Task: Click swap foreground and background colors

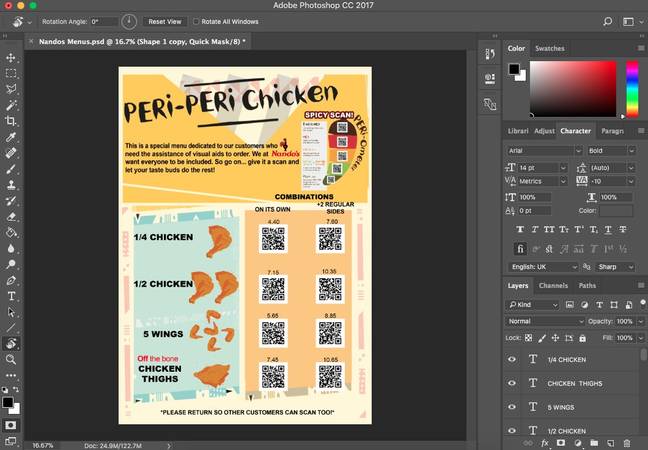Action: (16, 389)
